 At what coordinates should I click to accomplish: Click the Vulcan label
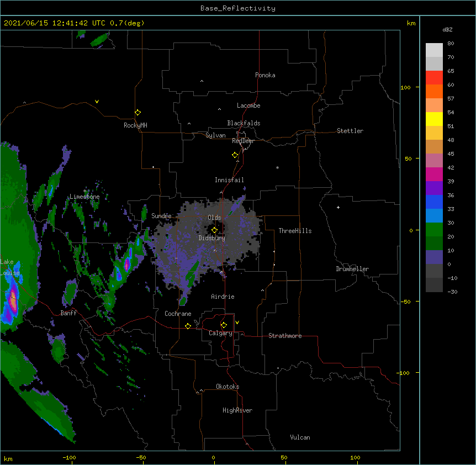pos(300,437)
